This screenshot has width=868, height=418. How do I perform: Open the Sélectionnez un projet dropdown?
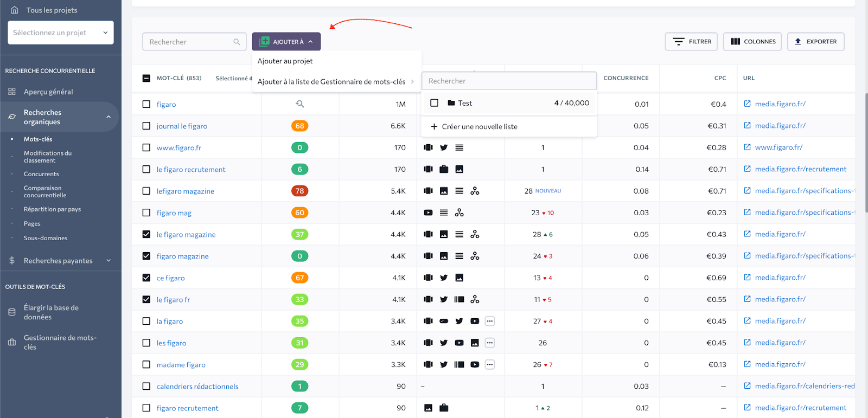(61, 33)
